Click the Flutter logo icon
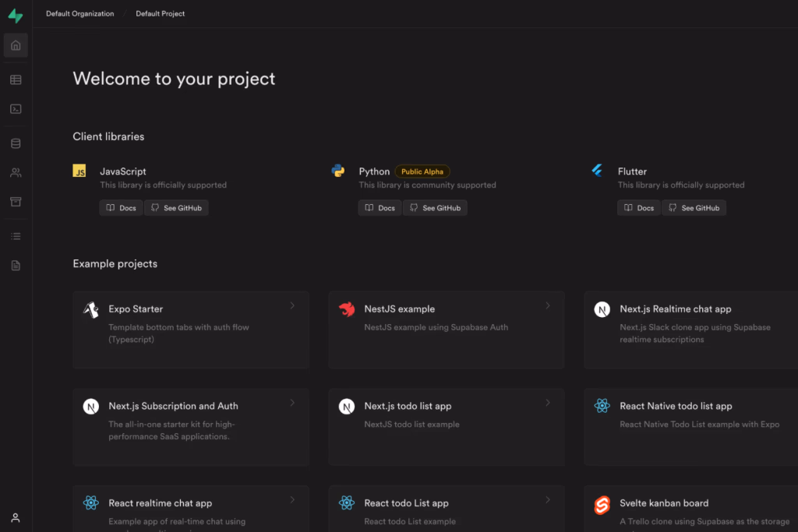 coord(597,171)
